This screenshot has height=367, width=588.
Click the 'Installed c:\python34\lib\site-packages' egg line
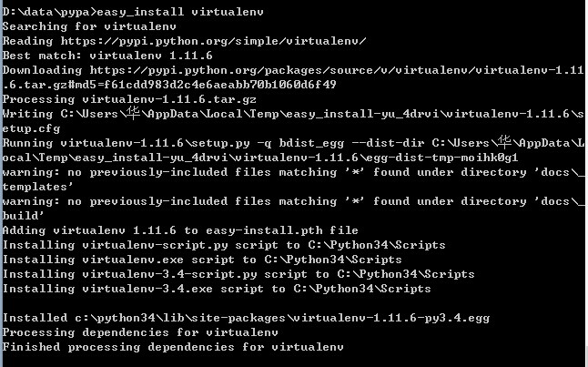[x=246, y=318]
